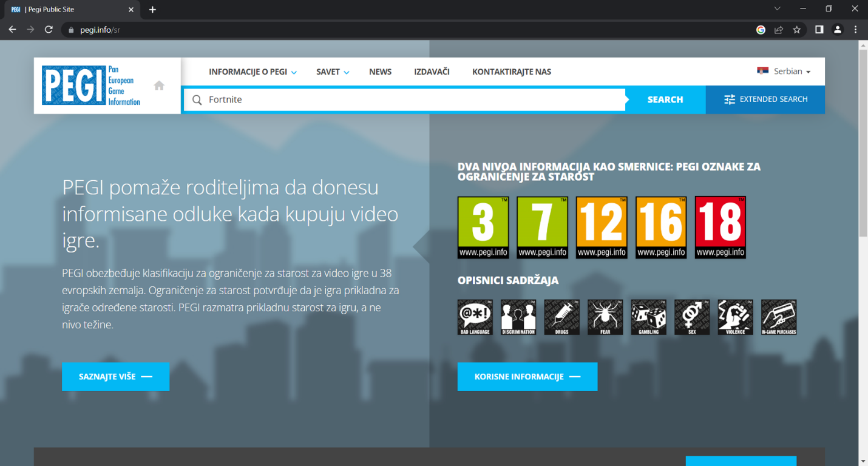This screenshot has height=466, width=868.
Task: Open Kontaktirajte nas page
Action: (512, 72)
